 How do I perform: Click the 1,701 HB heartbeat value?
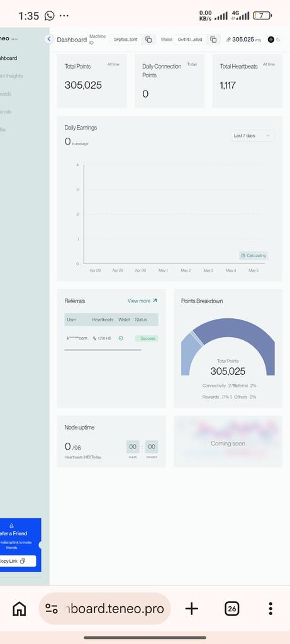[x=104, y=338]
